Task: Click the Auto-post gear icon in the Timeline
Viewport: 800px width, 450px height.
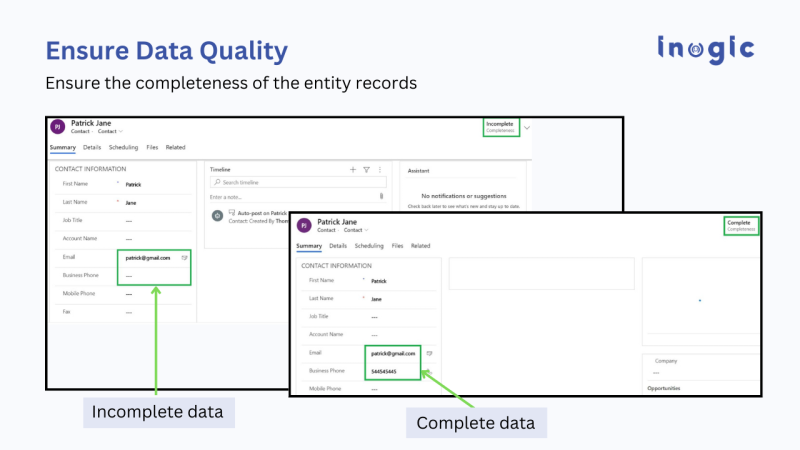Action: pyautogui.click(x=217, y=215)
